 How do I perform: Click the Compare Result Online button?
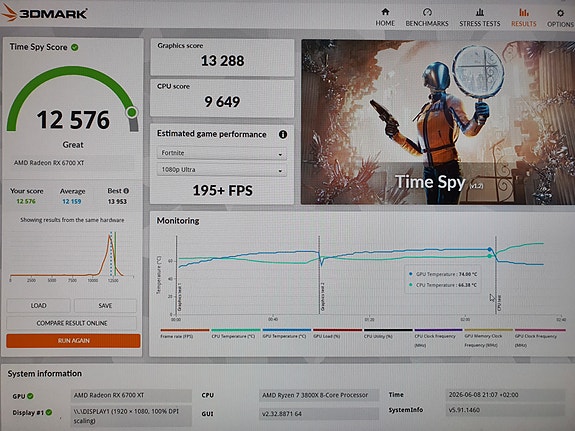[72, 323]
